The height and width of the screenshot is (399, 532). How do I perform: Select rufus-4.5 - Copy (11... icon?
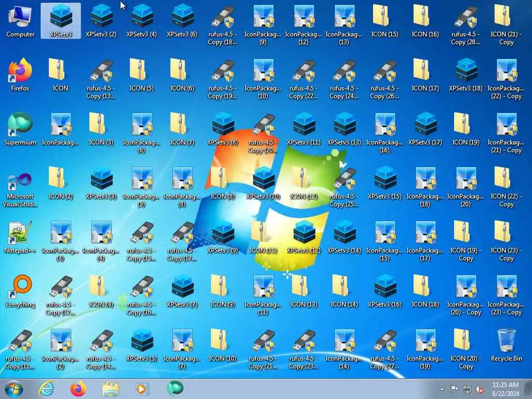pyautogui.click(x=20, y=349)
